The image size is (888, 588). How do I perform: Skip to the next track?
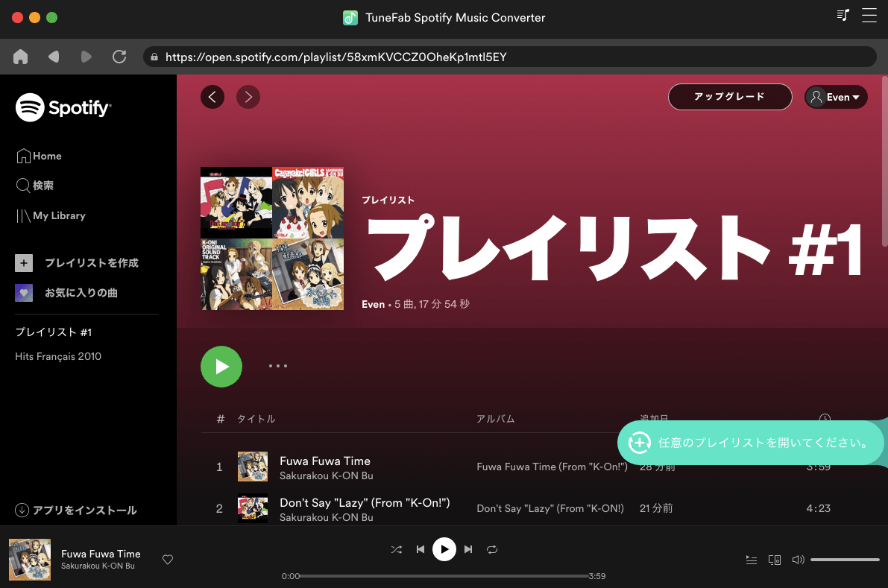468,549
